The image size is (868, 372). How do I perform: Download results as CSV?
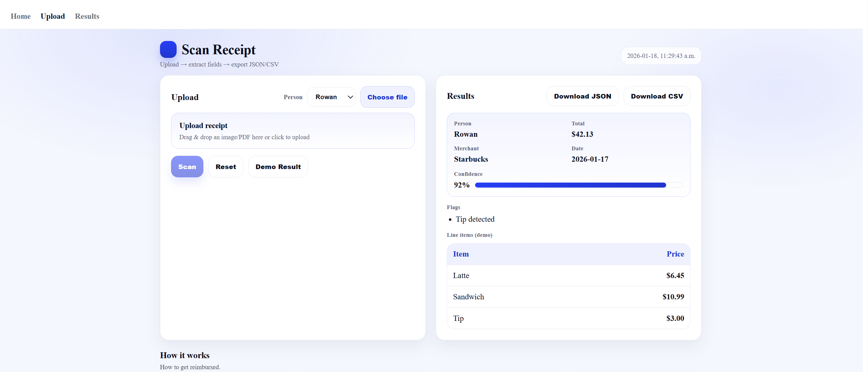click(x=660, y=97)
